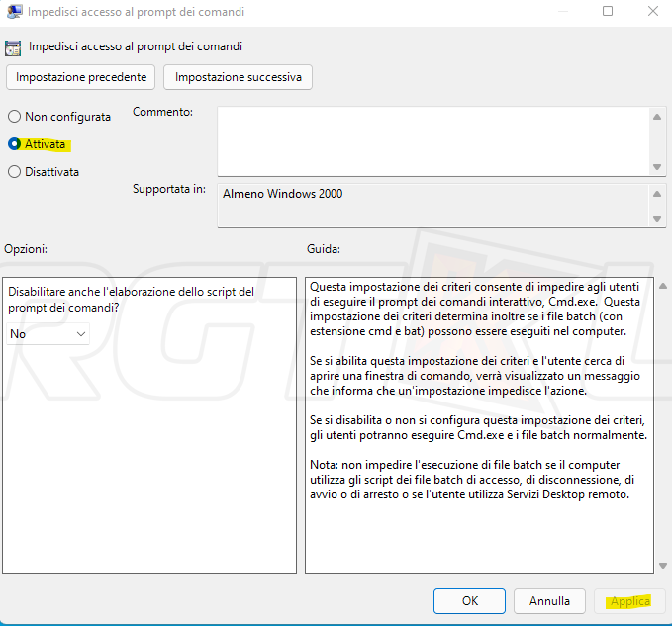Go to 'Impostazione successiva'
672x626 pixels.
pyautogui.click(x=238, y=77)
